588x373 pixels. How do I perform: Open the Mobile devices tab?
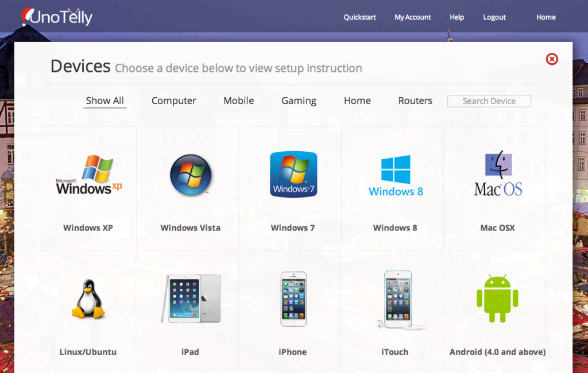238,101
